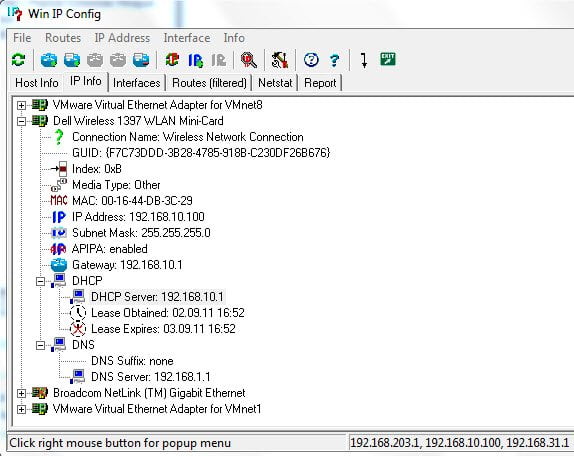Collapse the Dell Wireless 1397 WLAN Mini-Card node
Screen dimensions: 574x456
tap(22, 121)
